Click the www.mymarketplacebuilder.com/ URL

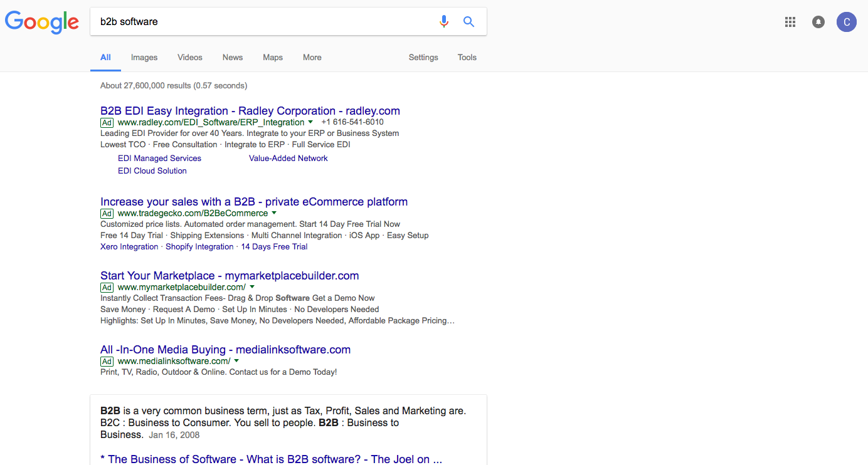tap(182, 287)
